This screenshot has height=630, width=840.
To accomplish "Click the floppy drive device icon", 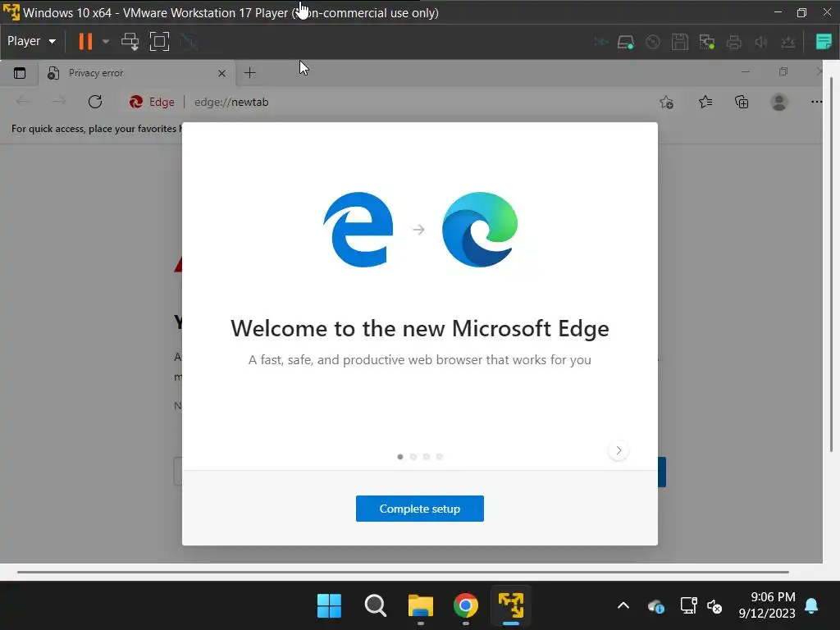I will pyautogui.click(x=680, y=42).
